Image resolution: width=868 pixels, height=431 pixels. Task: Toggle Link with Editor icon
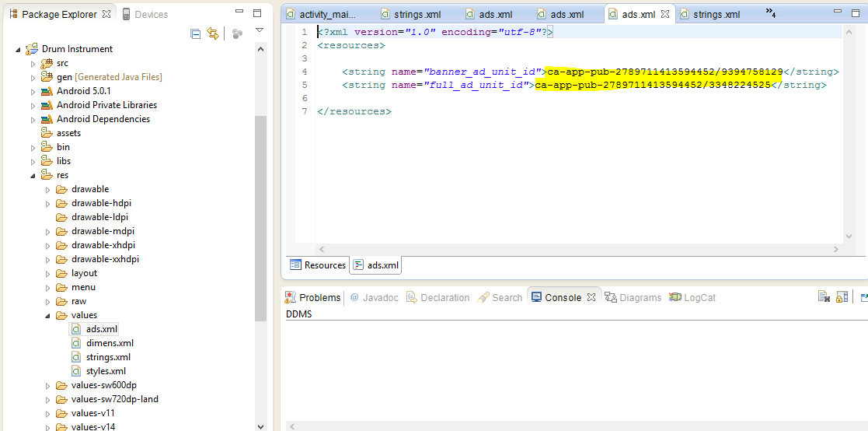coord(212,33)
